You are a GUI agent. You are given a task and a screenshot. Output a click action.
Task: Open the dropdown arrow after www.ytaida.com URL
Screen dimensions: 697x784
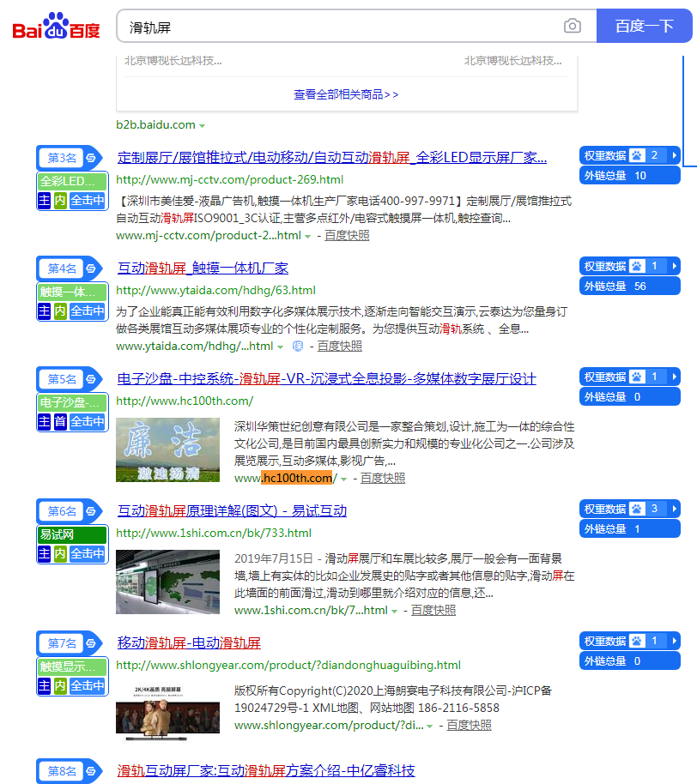[280, 347]
